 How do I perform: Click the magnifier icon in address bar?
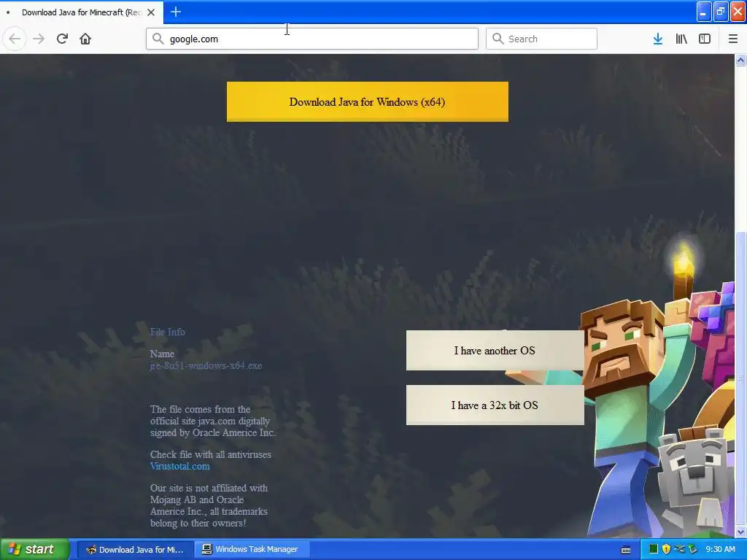(x=158, y=39)
